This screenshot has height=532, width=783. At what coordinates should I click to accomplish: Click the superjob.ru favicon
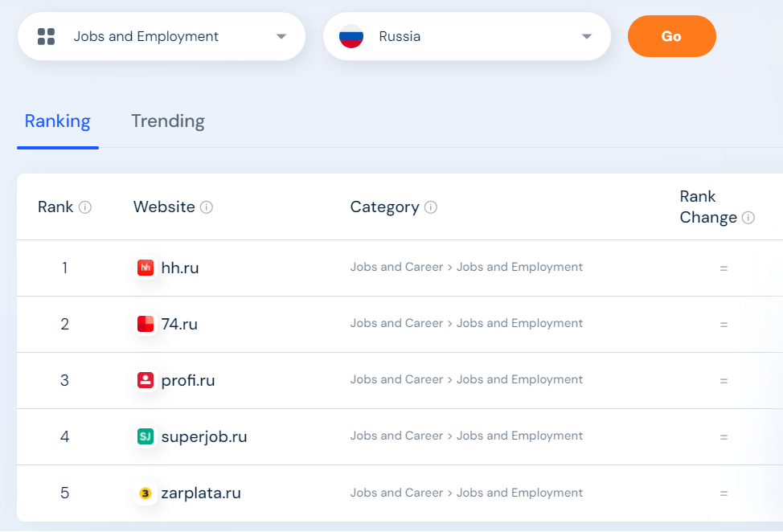(146, 436)
